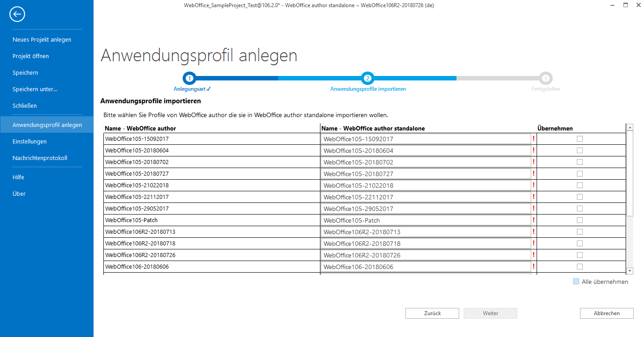This screenshot has height=337, width=644.
Task: Inspect the warning icon next to WebOffice106R2-20180718
Action: [x=533, y=243]
